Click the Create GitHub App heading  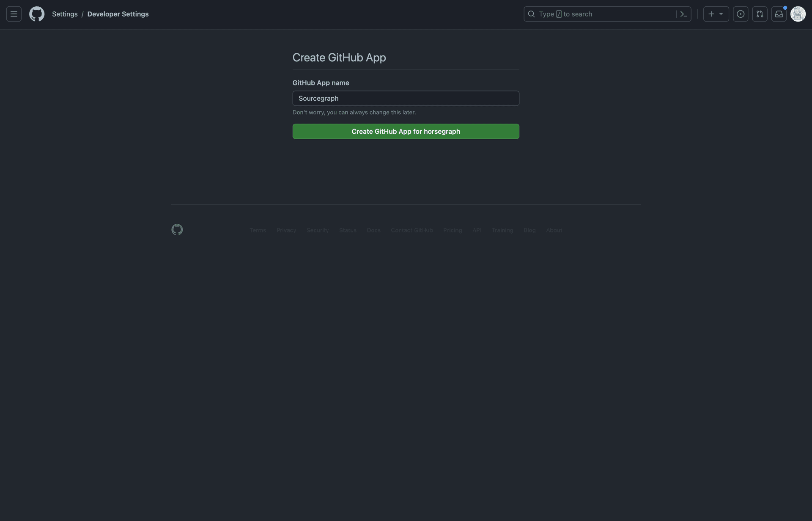(339, 58)
